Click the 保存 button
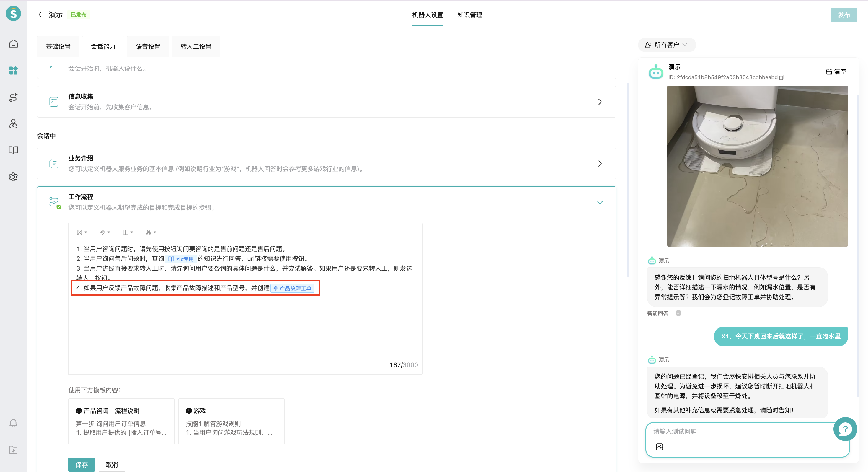Image resolution: width=868 pixels, height=472 pixels. click(x=81, y=464)
